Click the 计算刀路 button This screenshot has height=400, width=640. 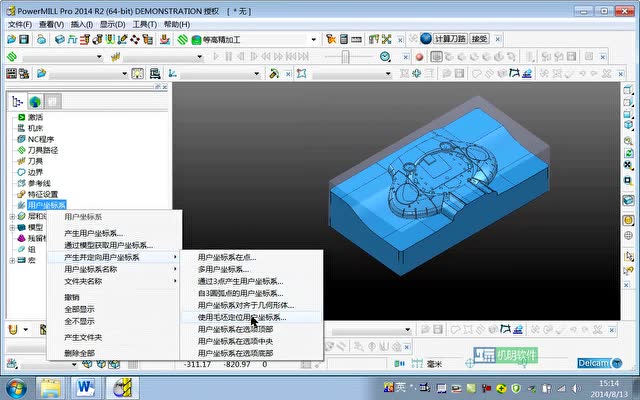point(450,39)
